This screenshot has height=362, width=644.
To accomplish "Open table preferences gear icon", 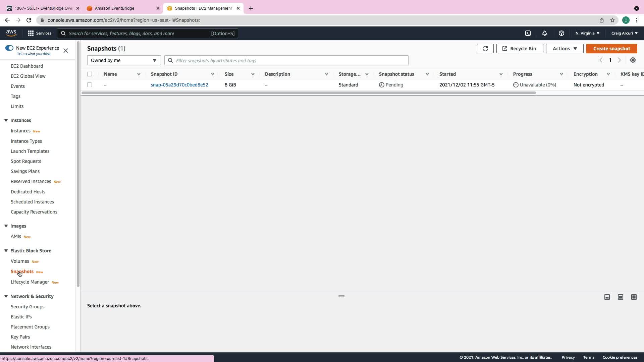I will click(633, 60).
